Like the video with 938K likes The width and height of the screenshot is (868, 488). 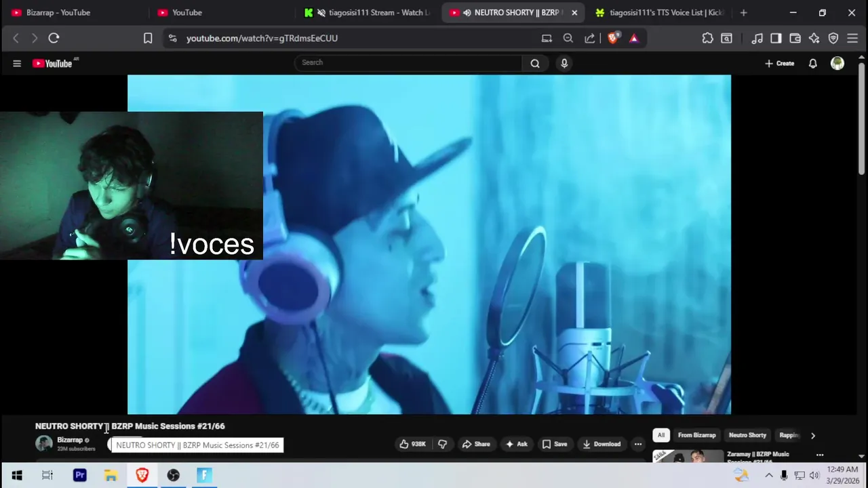click(413, 444)
